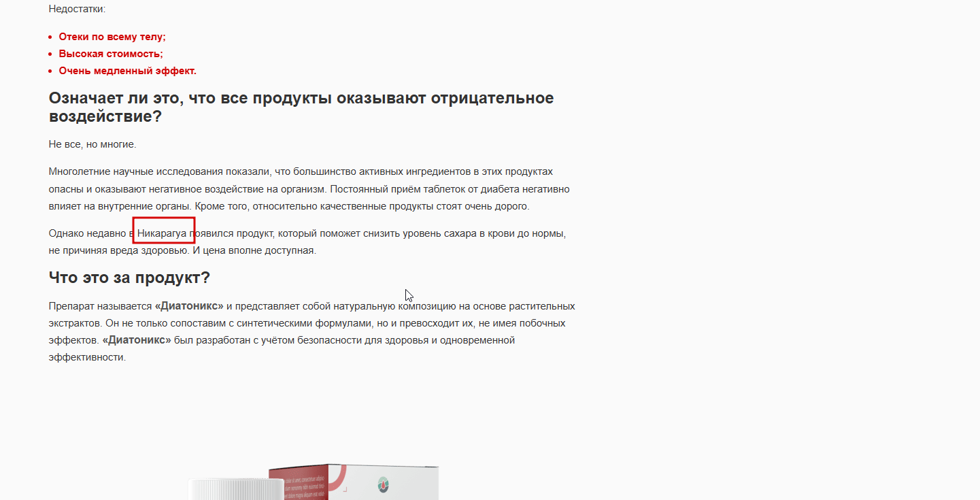Click the sentence 'Не все, но многие.'

[x=92, y=144]
